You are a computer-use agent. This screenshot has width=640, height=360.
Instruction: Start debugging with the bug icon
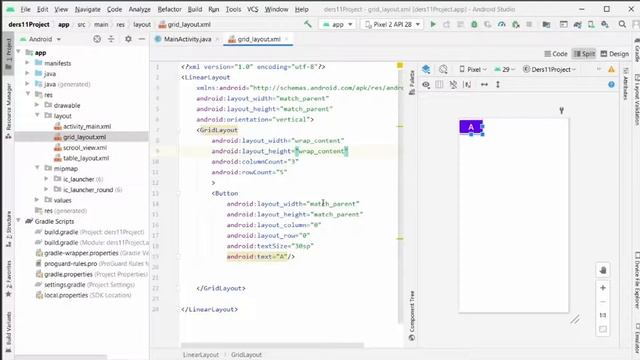click(474, 24)
